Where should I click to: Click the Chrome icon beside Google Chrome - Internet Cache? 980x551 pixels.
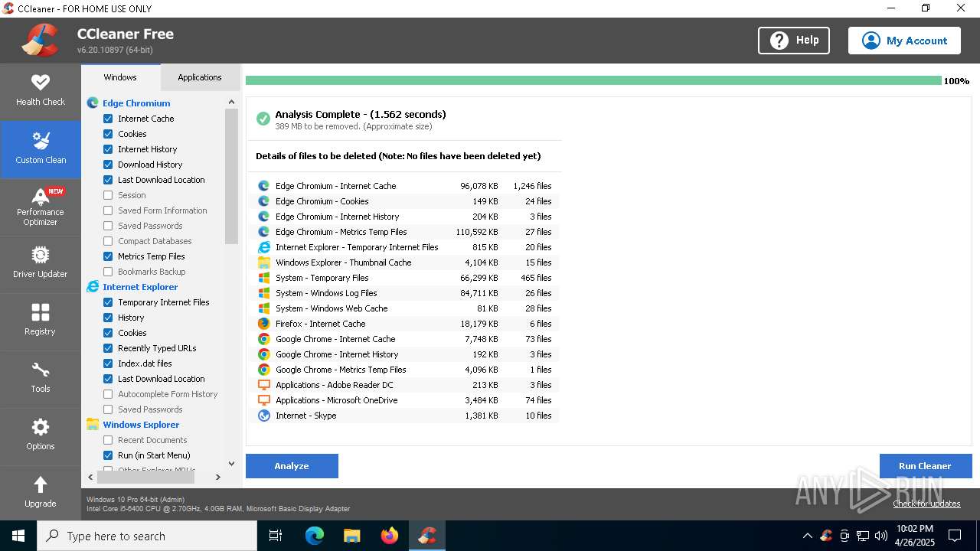(263, 339)
